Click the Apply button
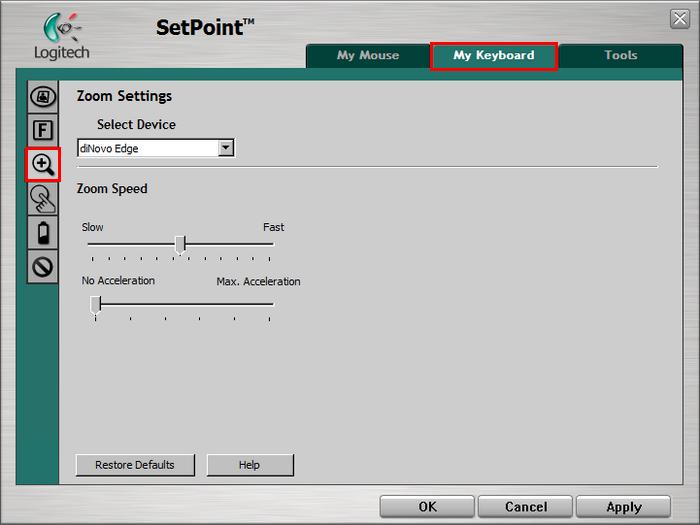 pos(624,507)
